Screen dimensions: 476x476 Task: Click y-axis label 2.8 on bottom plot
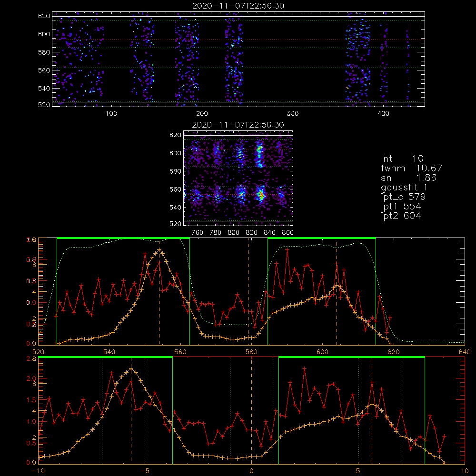[32, 358]
